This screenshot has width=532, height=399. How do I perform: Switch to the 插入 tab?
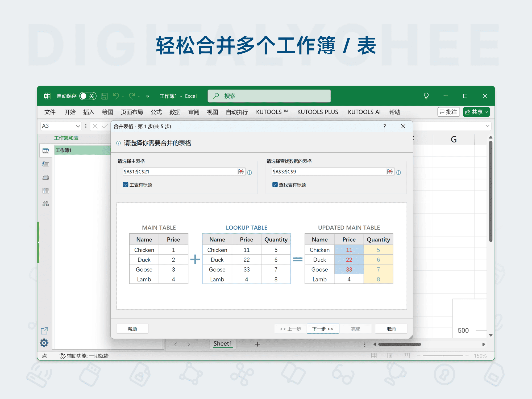point(89,112)
